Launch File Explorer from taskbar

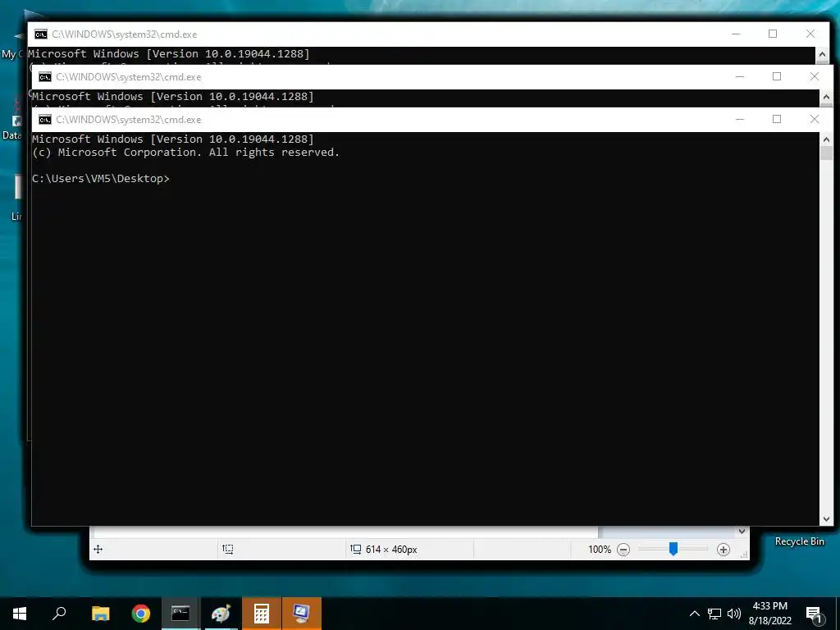point(100,614)
